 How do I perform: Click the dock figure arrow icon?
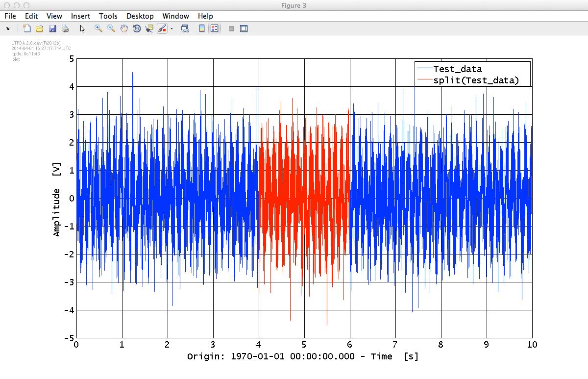[x=8, y=29]
